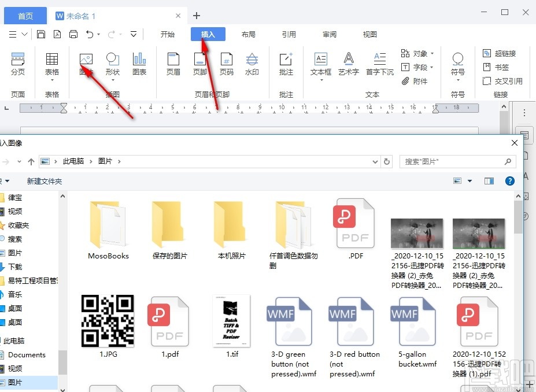
Task: Add a header with 页眉 icon
Action: click(x=173, y=59)
